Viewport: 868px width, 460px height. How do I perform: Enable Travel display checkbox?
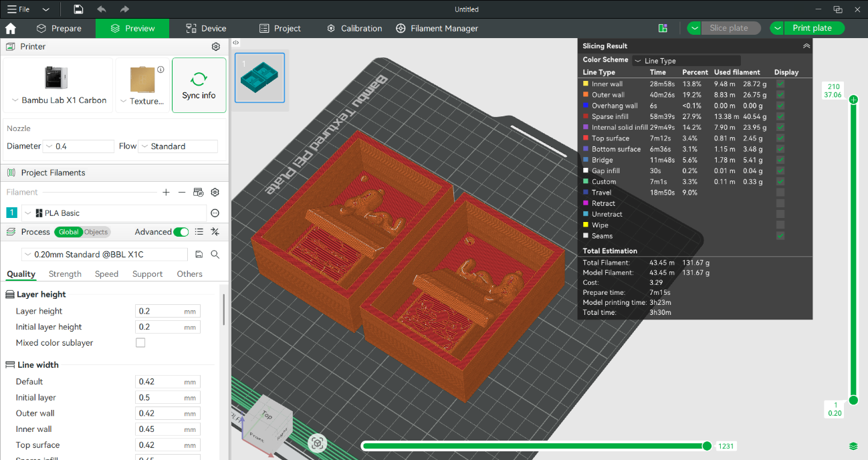coord(780,193)
